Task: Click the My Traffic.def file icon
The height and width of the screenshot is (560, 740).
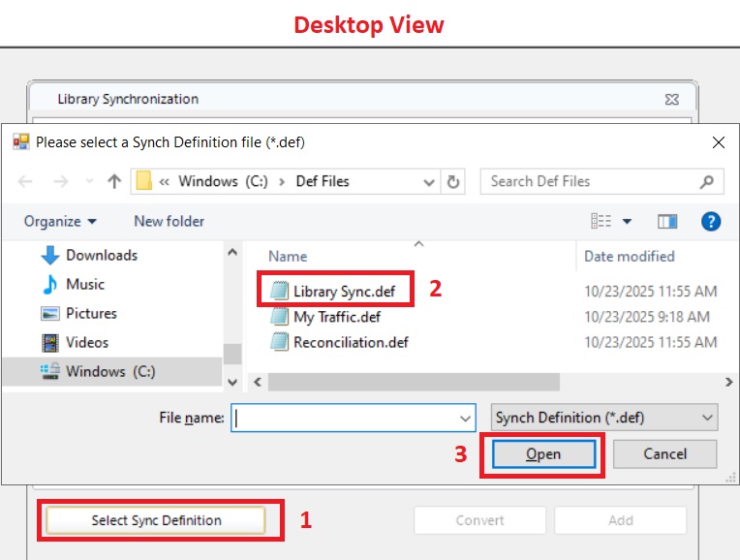Action: 279,317
